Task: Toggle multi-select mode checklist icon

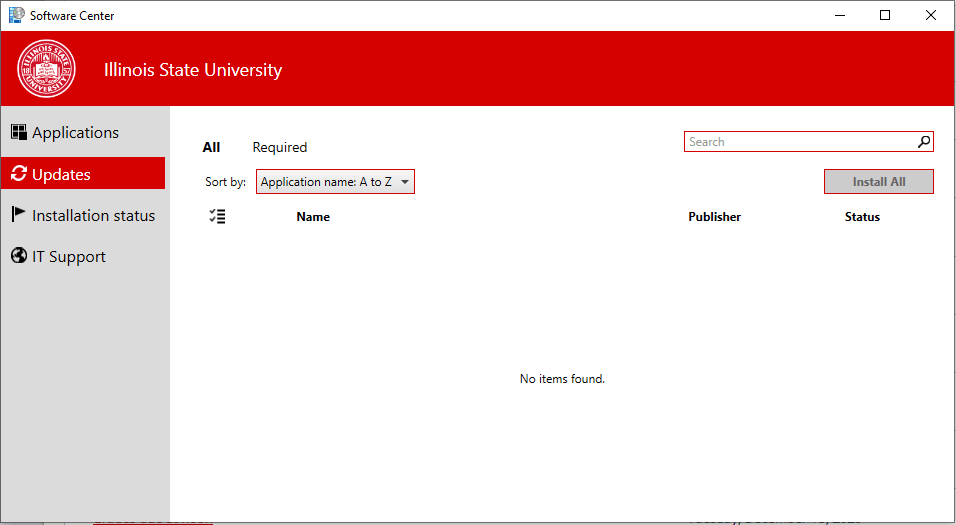Action: (217, 216)
